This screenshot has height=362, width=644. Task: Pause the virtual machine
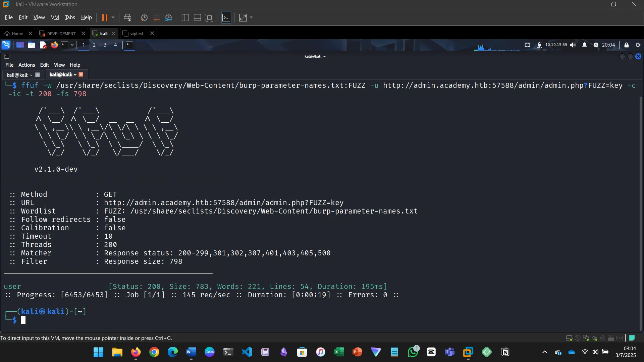pos(106,17)
